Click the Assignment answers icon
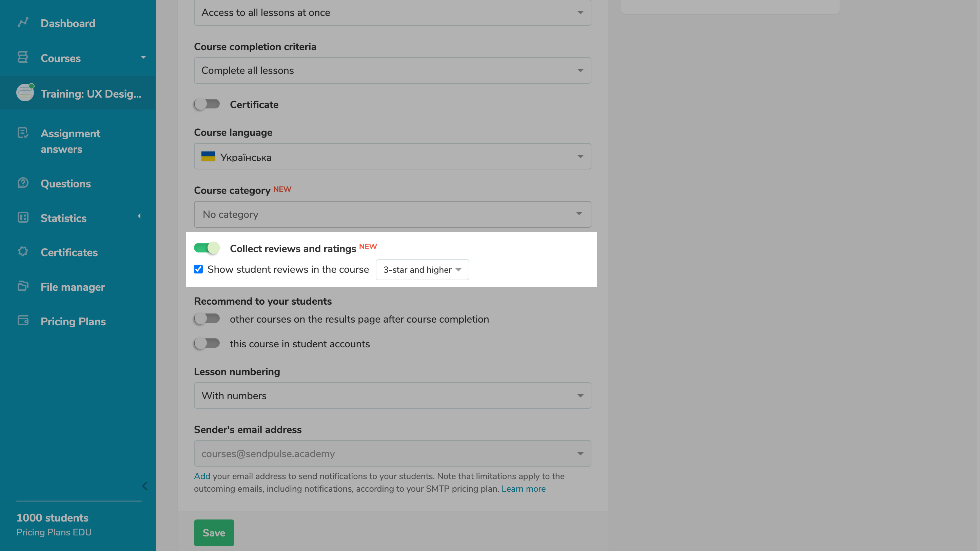The height and width of the screenshot is (551, 980). pyautogui.click(x=23, y=133)
